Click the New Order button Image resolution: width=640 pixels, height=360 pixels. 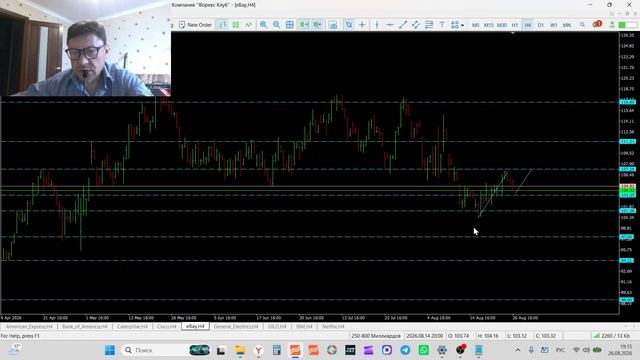(196, 25)
